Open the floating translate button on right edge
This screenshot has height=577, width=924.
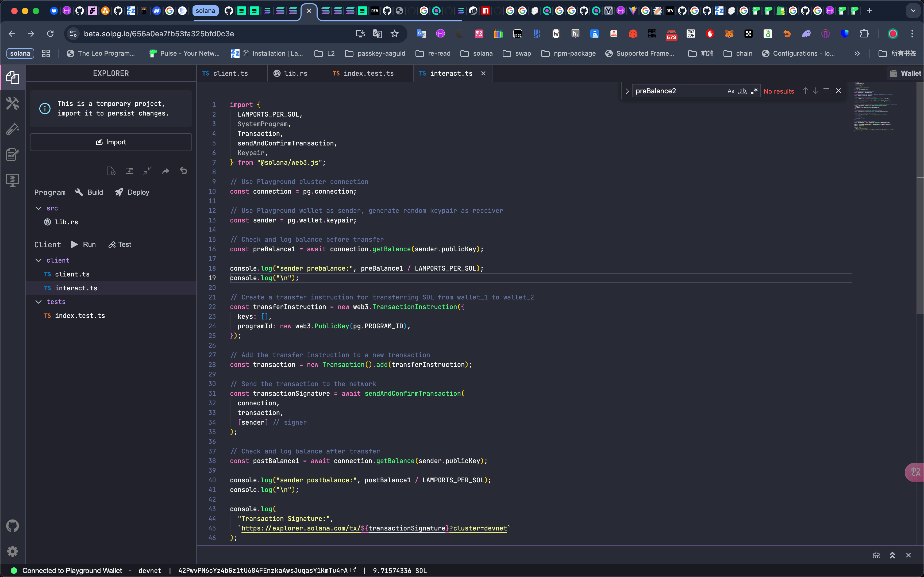pos(915,472)
